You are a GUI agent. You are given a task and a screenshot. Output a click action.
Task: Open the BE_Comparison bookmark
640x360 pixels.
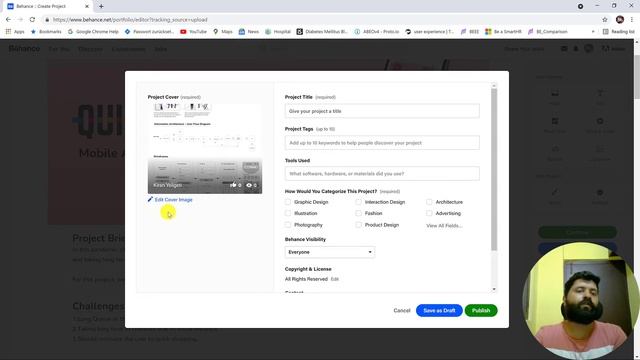(x=548, y=31)
